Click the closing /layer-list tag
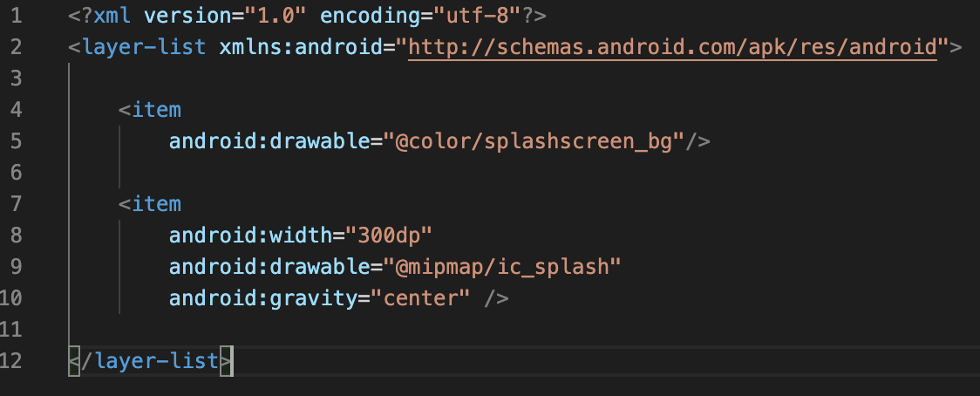The height and width of the screenshot is (396, 980). 151,361
